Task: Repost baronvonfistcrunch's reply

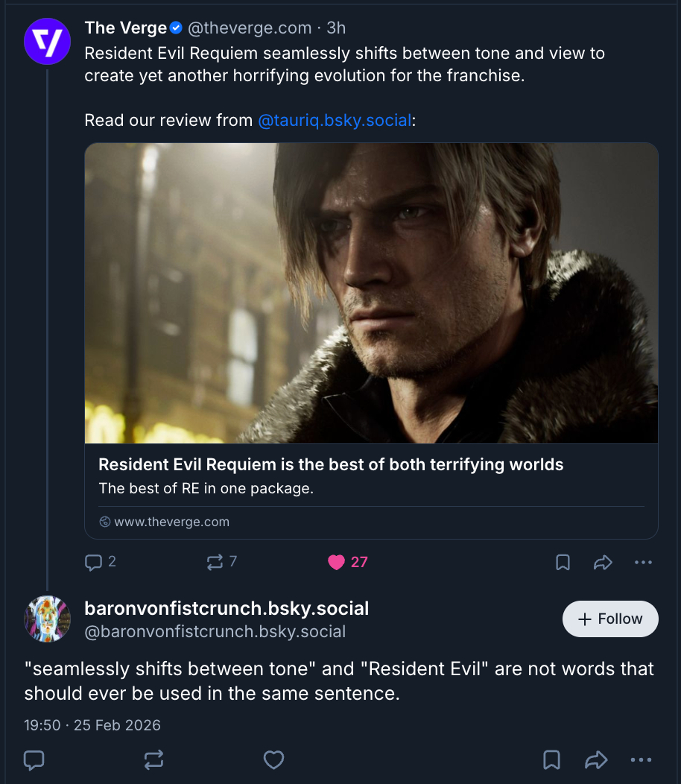Action: click(x=154, y=759)
